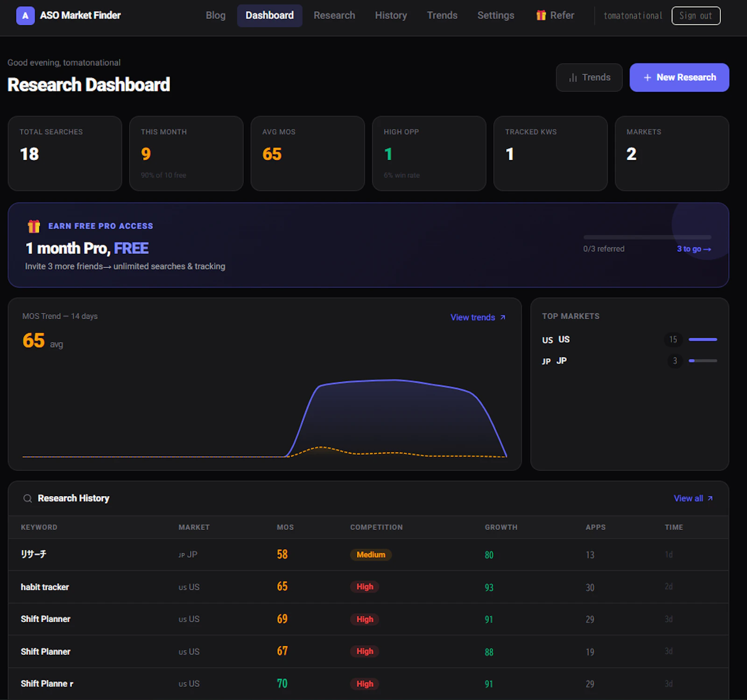The width and height of the screenshot is (747, 700).
Task: Click the 1 month Pro, FREE headline
Action: coord(87,248)
